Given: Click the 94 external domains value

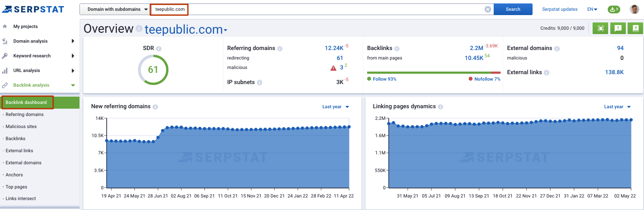Looking at the screenshot, I should click(620, 48).
